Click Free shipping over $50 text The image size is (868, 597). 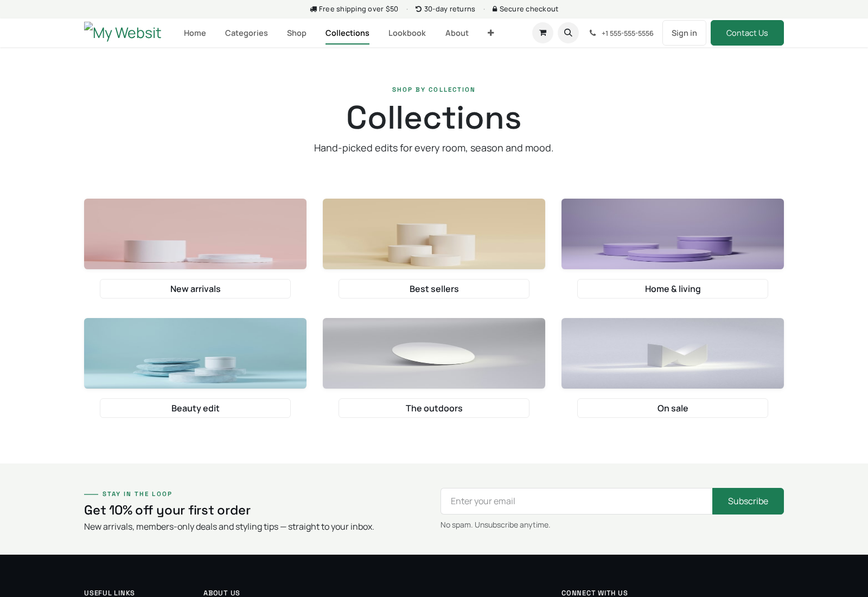[x=359, y=9]
